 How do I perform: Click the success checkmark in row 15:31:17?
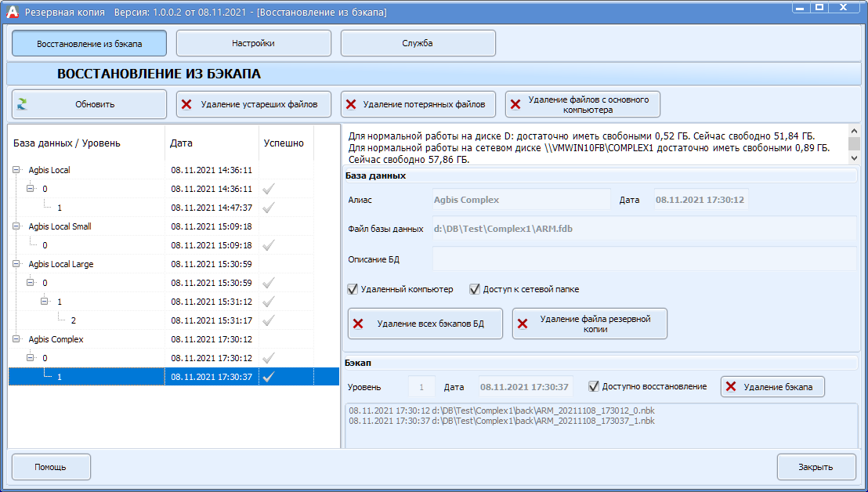click(269, 320)
